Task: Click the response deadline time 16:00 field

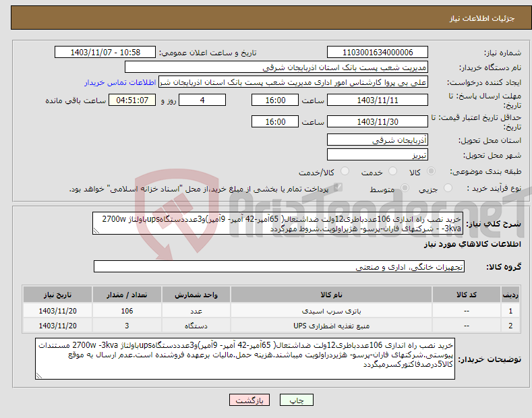Action: (275, 100)
